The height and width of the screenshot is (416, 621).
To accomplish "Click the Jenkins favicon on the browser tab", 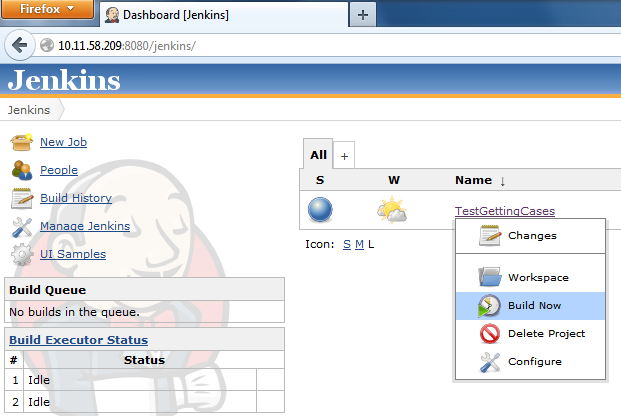I will pos(112,15).
